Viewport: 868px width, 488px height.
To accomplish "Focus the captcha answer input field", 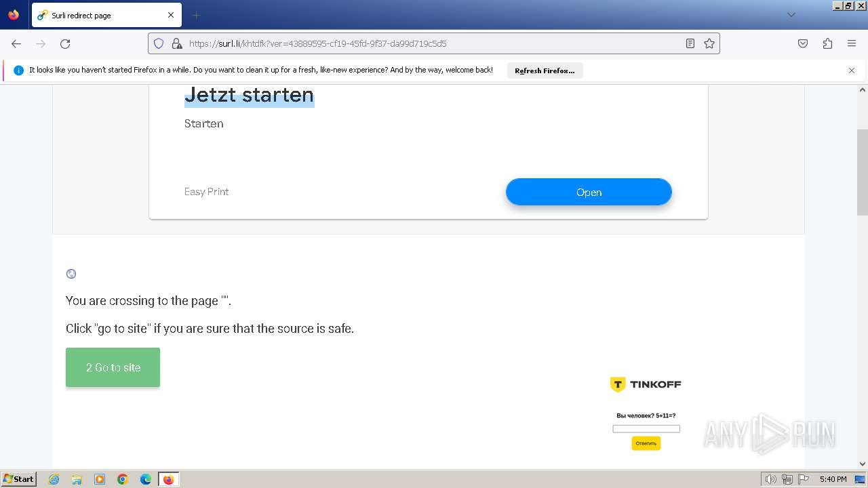I will coord(646,428).
